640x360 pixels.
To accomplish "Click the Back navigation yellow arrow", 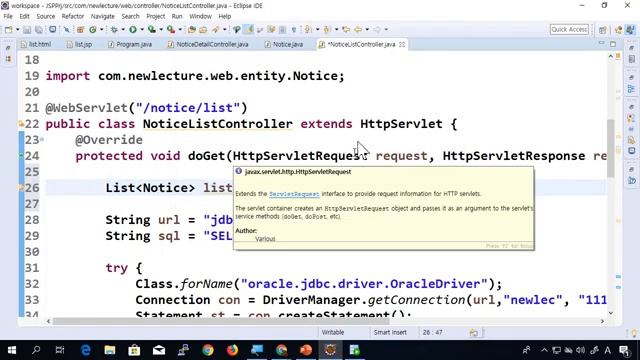I will [x=358, y=30].
